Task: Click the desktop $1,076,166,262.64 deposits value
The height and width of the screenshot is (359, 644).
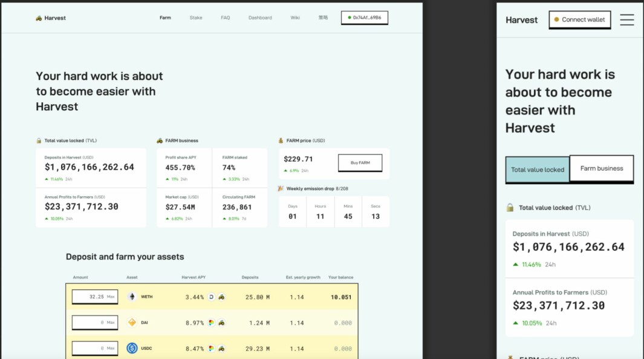Action: point(89,167)
